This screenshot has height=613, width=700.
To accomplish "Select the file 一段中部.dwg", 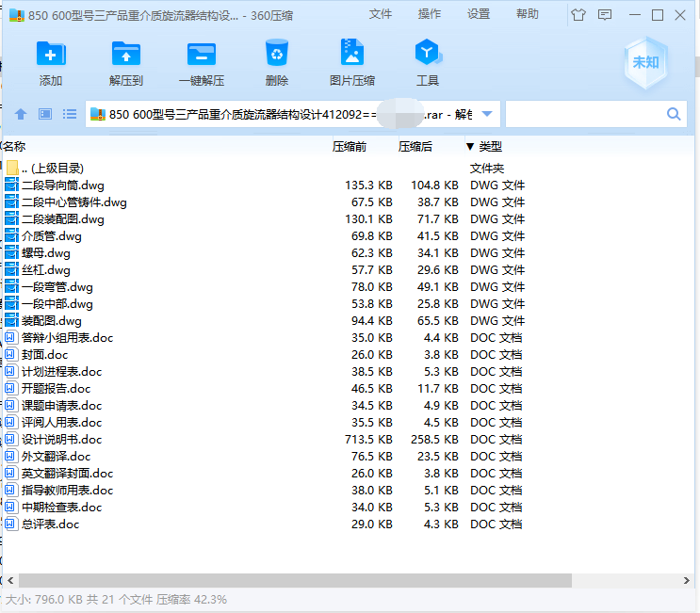I will pos(57,304).
